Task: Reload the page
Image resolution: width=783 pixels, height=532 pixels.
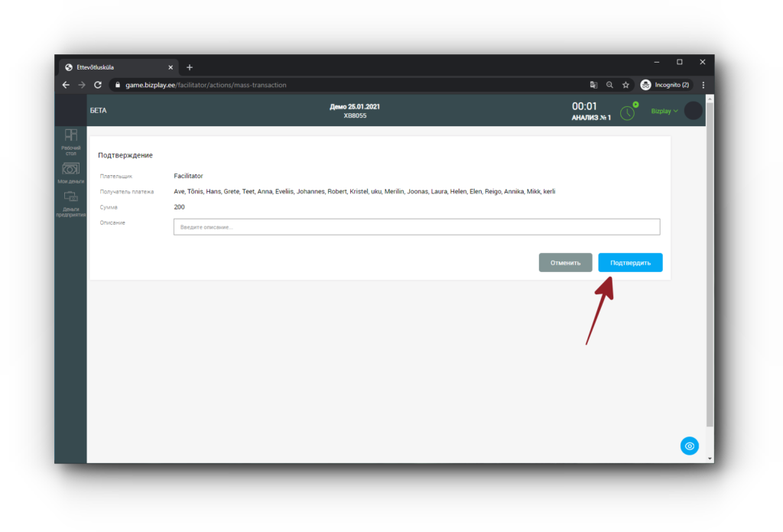Action: click(x=98, y=85)
